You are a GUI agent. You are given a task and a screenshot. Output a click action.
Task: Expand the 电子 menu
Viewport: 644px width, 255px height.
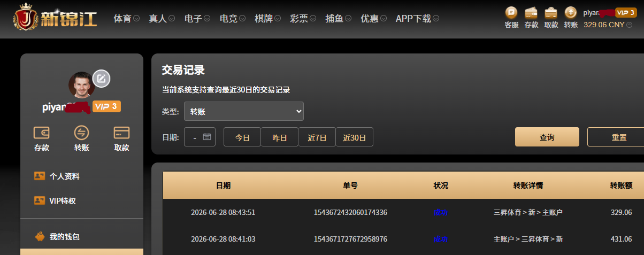(x=197, y=18)
